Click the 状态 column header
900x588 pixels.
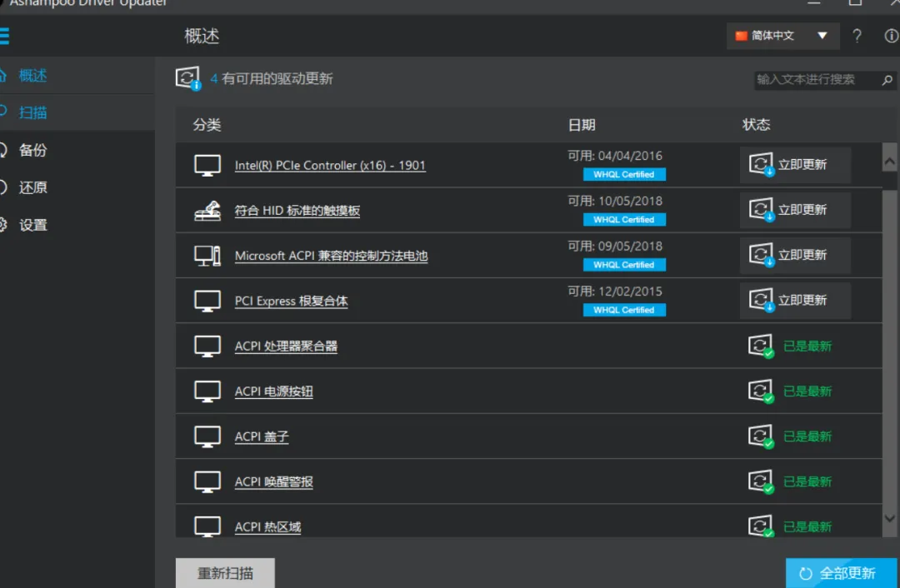[x=756, y=124]
